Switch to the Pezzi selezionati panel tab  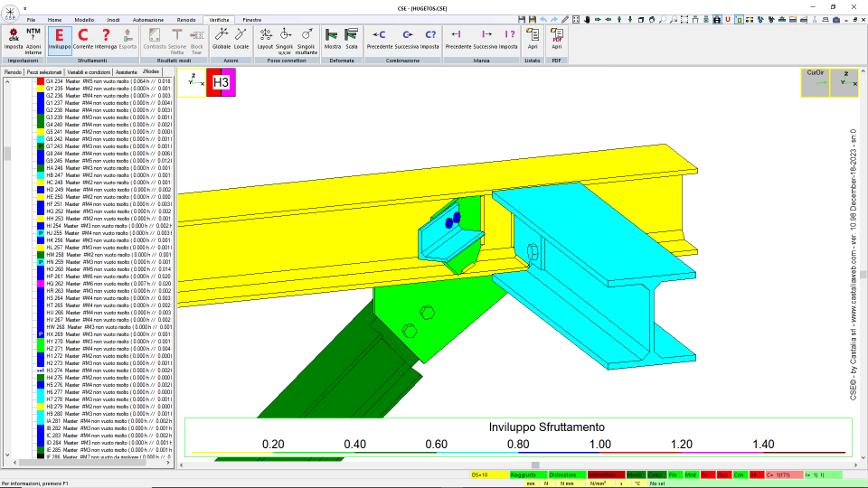click(44, 72)
